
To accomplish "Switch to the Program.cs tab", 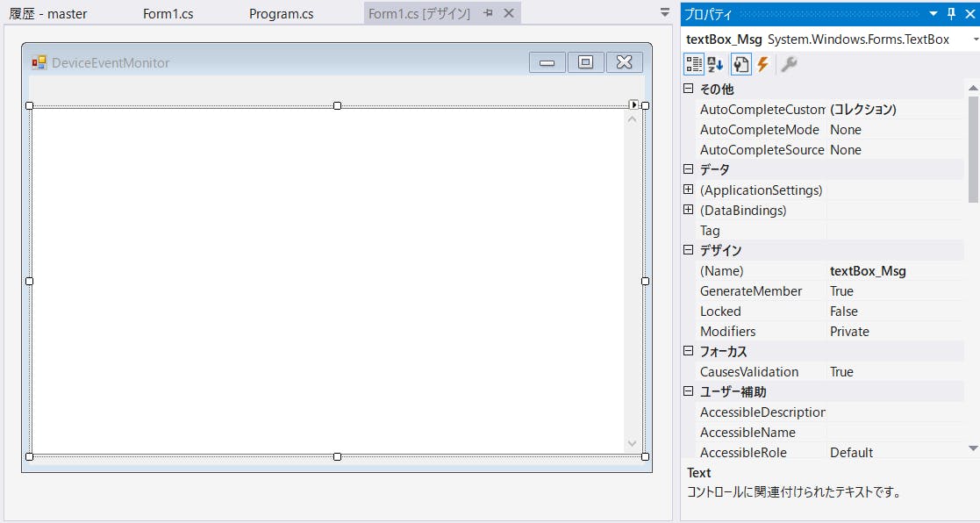I will (x=280, y=12).
